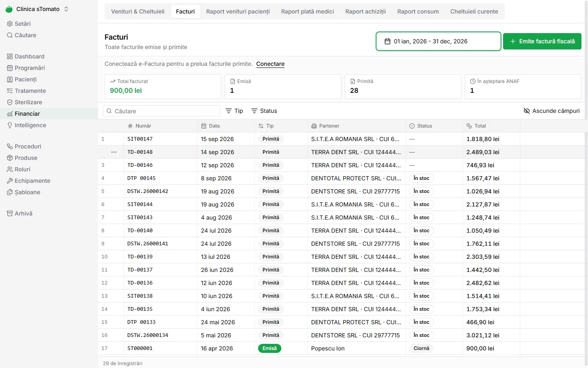Click the Total column header
Viewport: 588px width, 368px height.
click(492, 126)
